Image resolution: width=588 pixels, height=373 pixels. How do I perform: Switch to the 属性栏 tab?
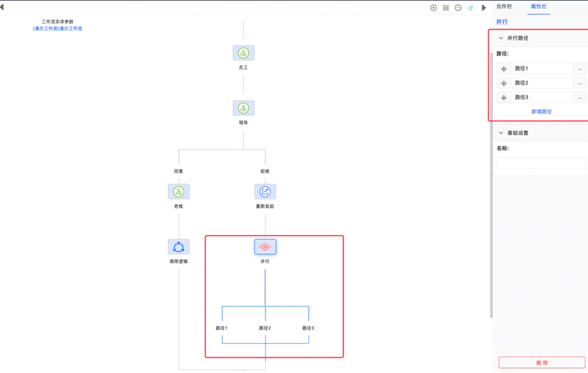(x=538, y=6)
